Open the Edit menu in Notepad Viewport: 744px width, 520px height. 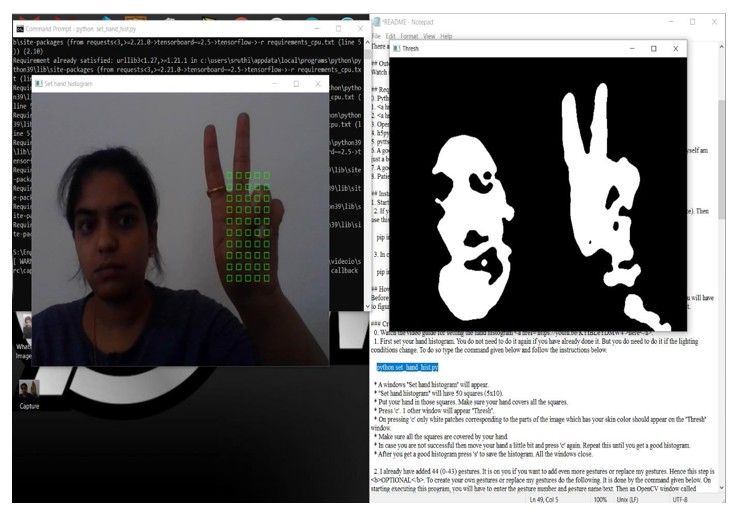click(391, 36)
